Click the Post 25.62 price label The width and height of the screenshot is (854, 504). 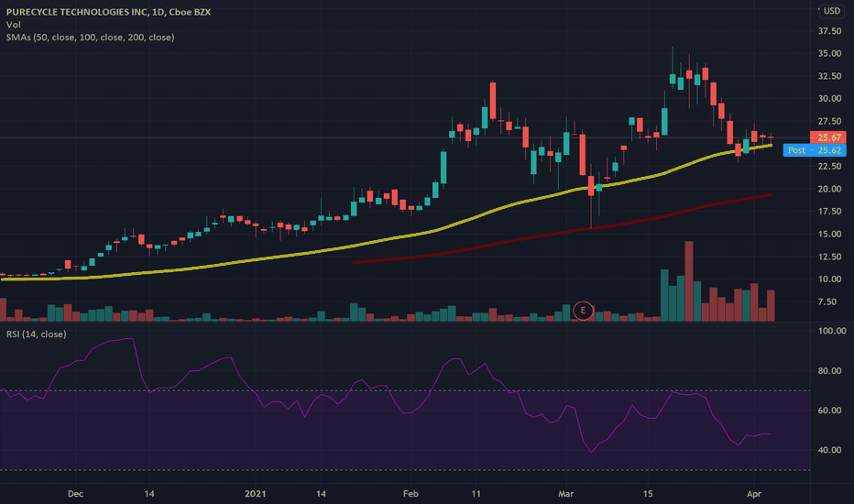815,150
